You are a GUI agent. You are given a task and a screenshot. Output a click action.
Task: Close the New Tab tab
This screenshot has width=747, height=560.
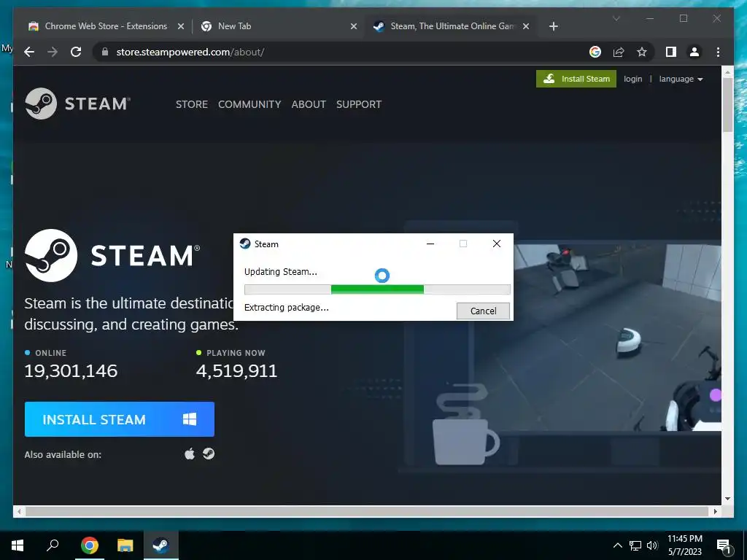point(354,26)
